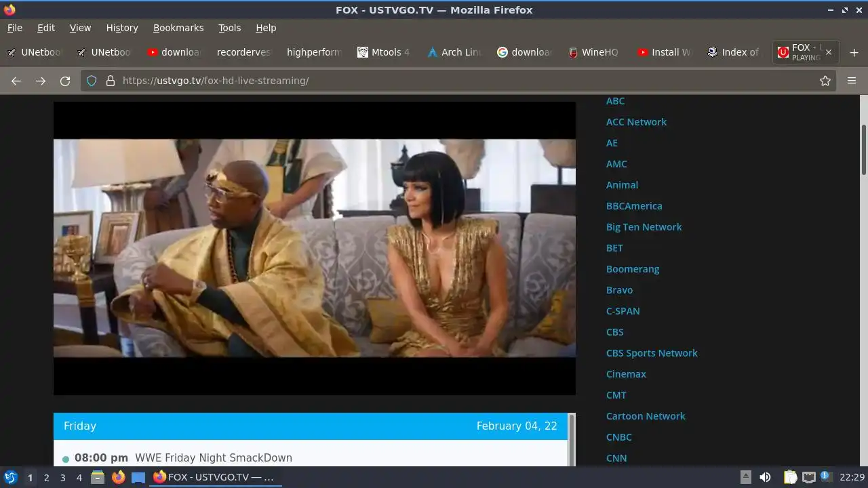The width and height of the screenshot is (868, 488).
Task: Open the CBS channel link
Action: (614, 332)
